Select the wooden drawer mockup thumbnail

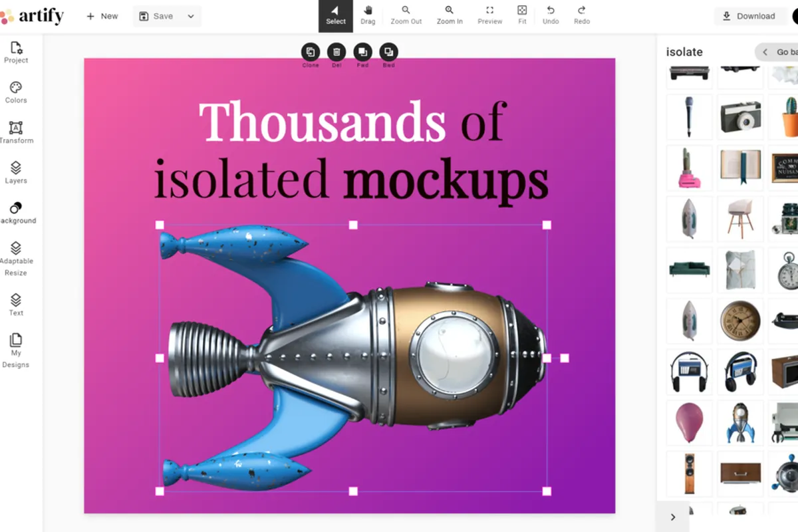click(740, 473)
